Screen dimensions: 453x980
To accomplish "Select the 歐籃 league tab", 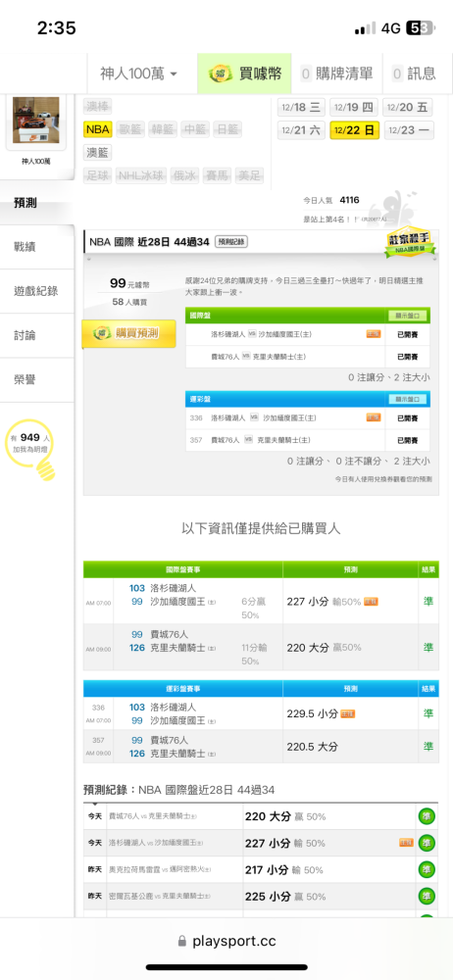I will click(x=130, y=129).
